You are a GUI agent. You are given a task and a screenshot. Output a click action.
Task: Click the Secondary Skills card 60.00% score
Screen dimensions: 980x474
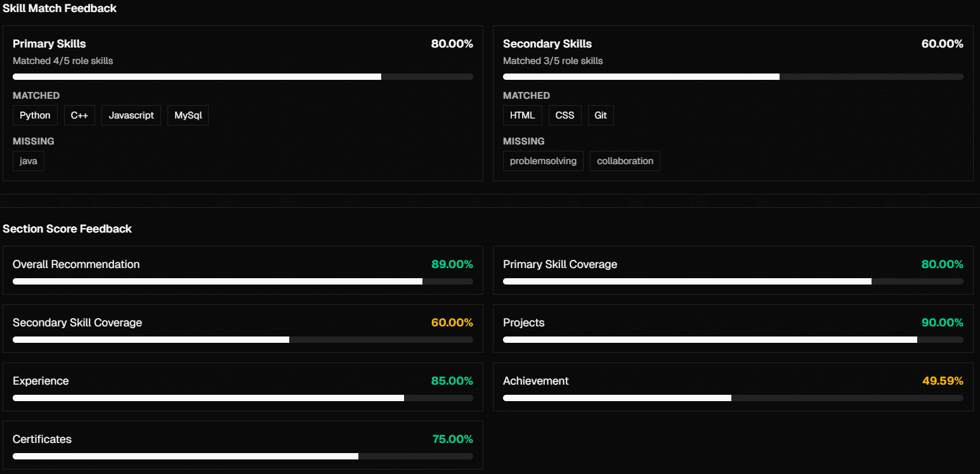(x=943, y=44)
